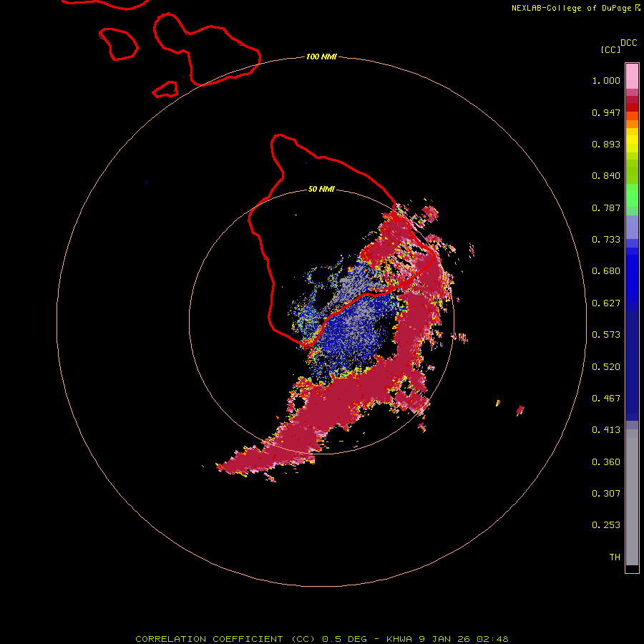Viewport: 644px width, 644px height.
Task: Click the 0.520 color scale value
Action: click(606, 367)
